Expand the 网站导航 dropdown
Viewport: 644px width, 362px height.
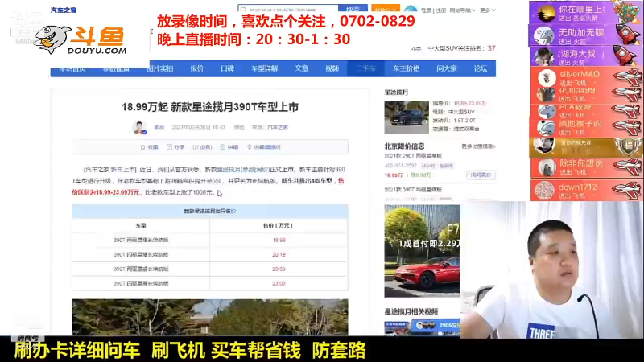click(462, 10)
